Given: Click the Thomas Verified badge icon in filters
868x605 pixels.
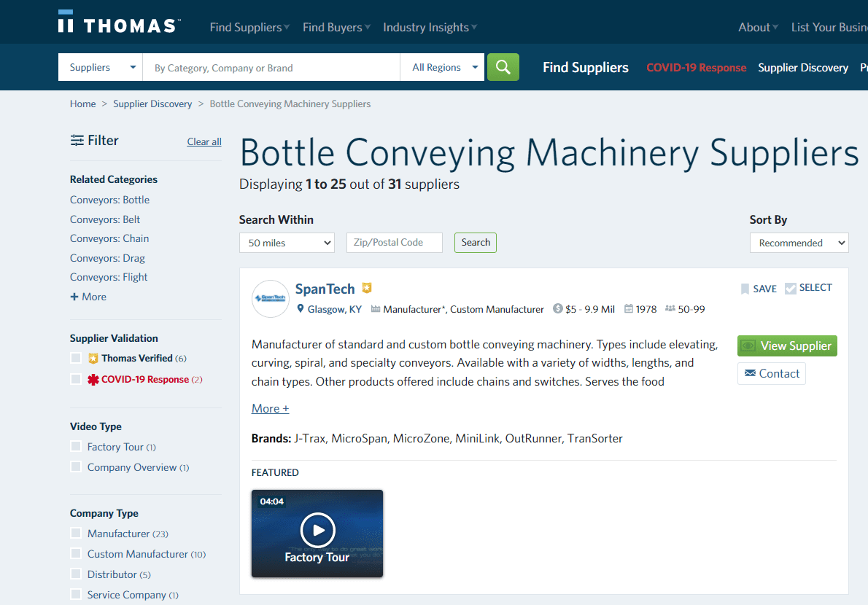Looking at the screenshot, I should (x=93, y=359).
